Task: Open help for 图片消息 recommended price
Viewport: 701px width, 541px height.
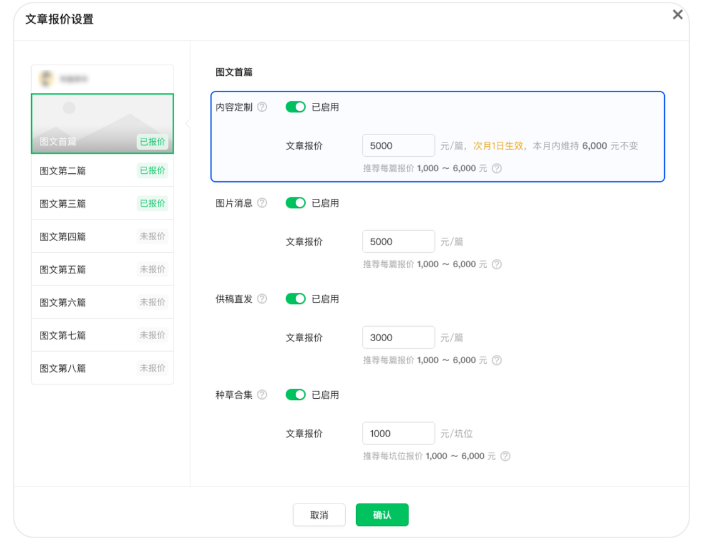Action: point(497,264)
